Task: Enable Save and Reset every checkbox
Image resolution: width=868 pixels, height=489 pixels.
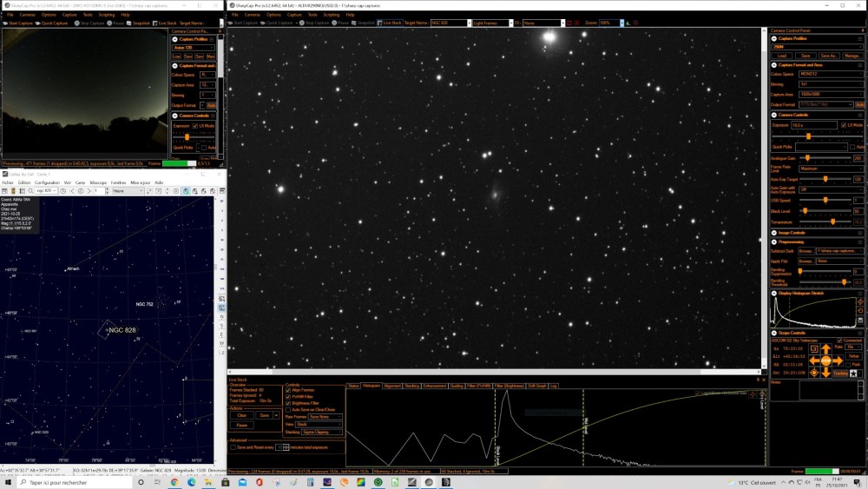Action: coord(233,447)
